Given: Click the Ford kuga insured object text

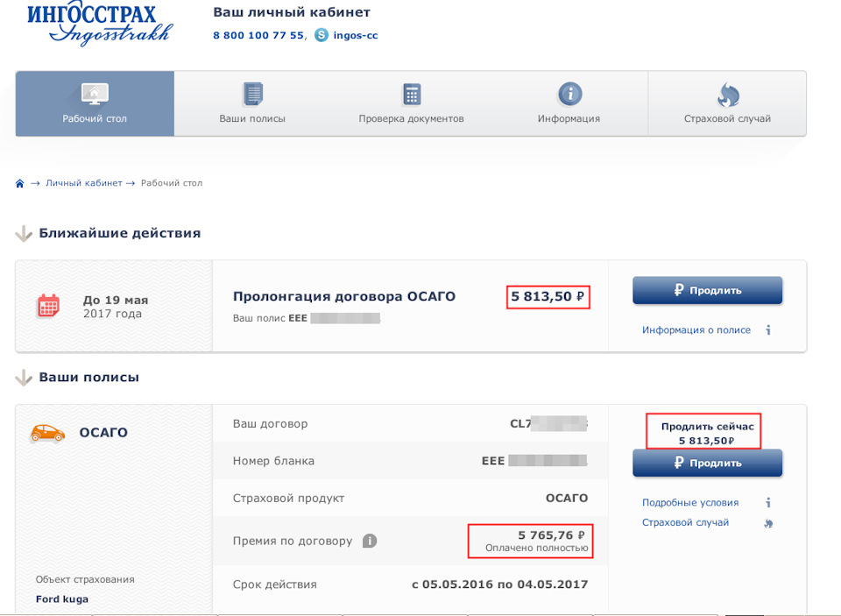Looking at the screenshot, I should point(61,599).
